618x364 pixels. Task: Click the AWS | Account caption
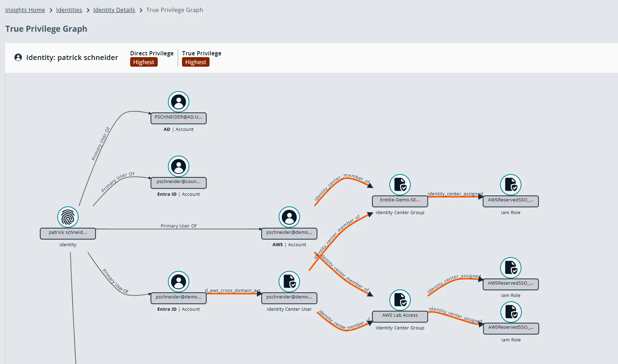pos(289,245)
